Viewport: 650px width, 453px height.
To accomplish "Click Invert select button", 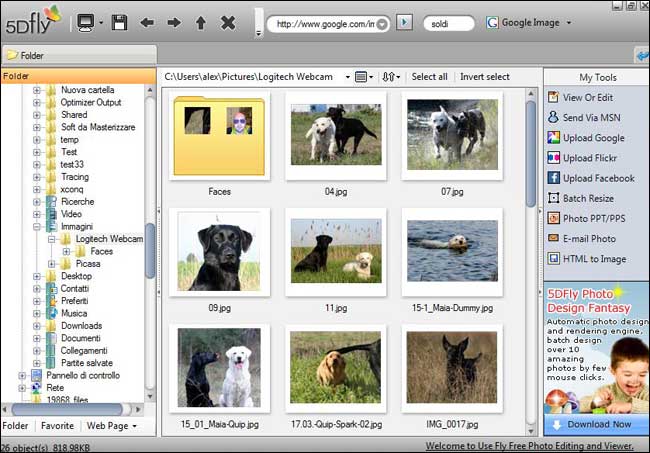I will [x=485, y=77].
